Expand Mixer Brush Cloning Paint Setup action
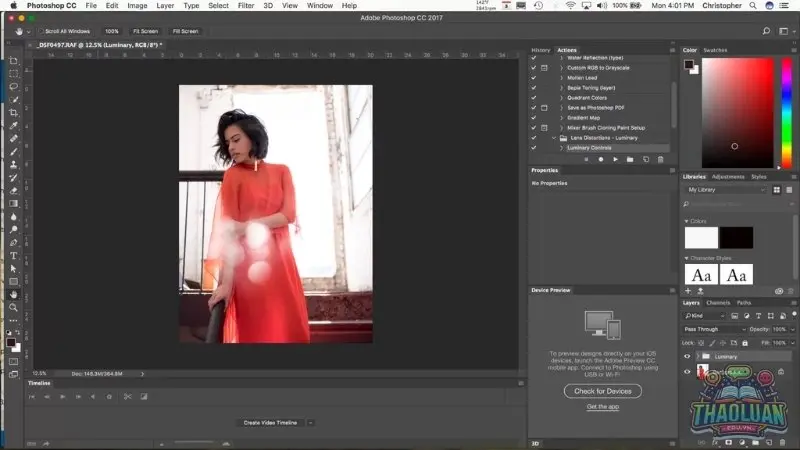This screenshot has height=450, width=800. [x=562, y=128]
